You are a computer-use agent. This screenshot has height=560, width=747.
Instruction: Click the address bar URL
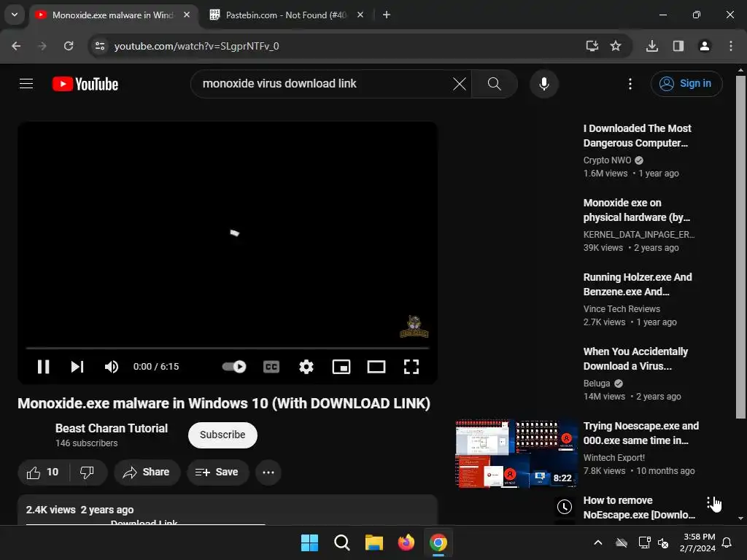[x=197, y=46]
